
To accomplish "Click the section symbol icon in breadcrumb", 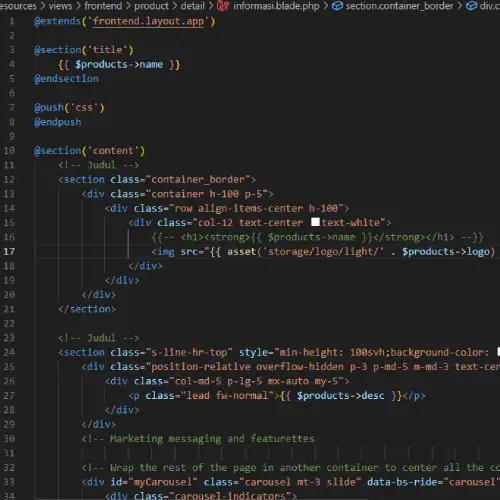I will click(337, 6).
